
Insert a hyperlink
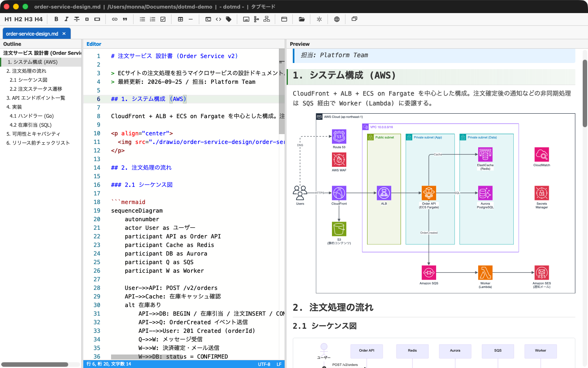[x=115, y=19]
